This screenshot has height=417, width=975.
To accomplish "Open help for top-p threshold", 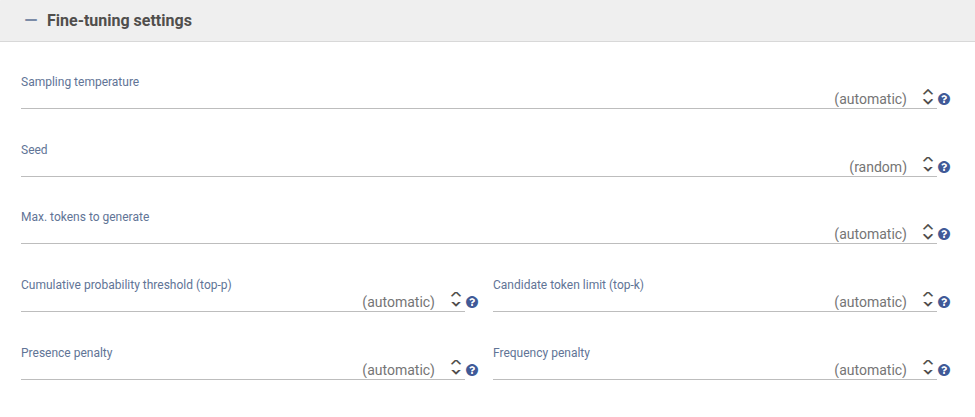I will (472, 302).
